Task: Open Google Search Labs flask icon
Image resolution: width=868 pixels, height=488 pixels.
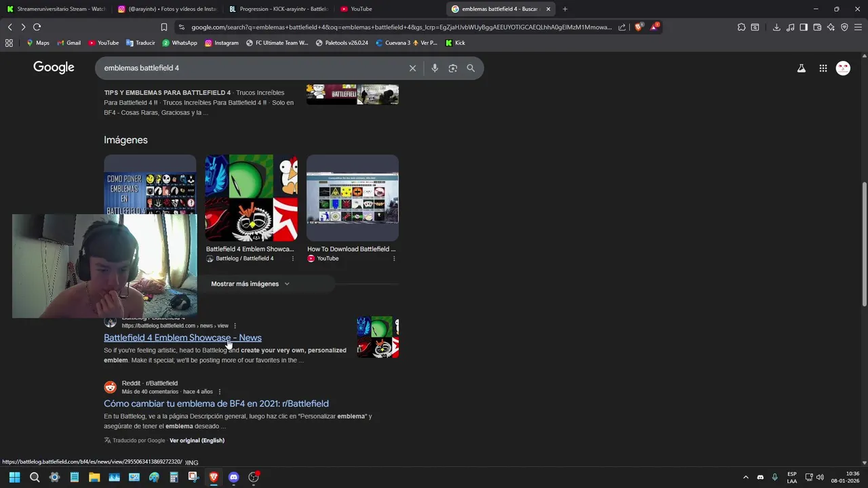Action: click(x=802, y=68)
